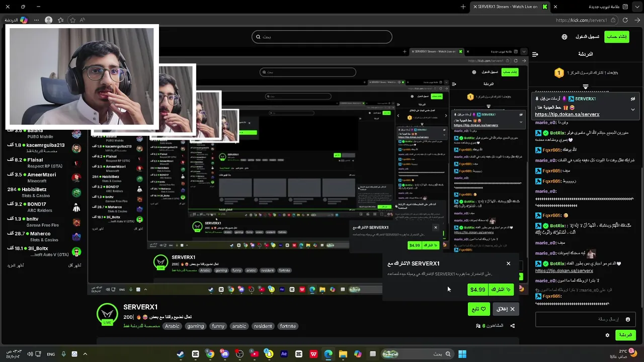Open 3li_Boltx channel in sidebar
Viewport: 644px width, 362px height.
tap(44, 251)
